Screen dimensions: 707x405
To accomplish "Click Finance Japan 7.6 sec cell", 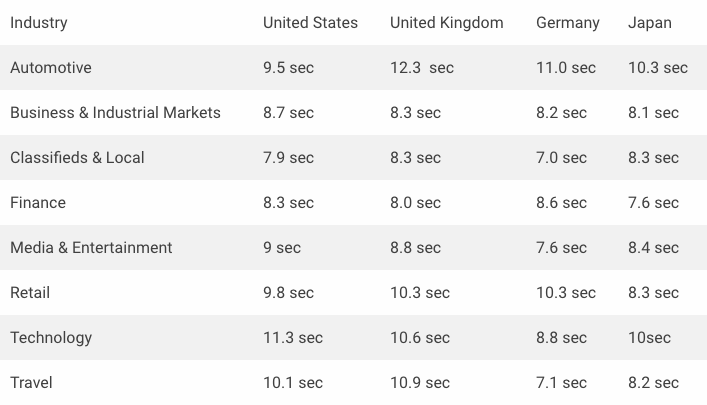I will pyautogui.click(x=653, y=202).
